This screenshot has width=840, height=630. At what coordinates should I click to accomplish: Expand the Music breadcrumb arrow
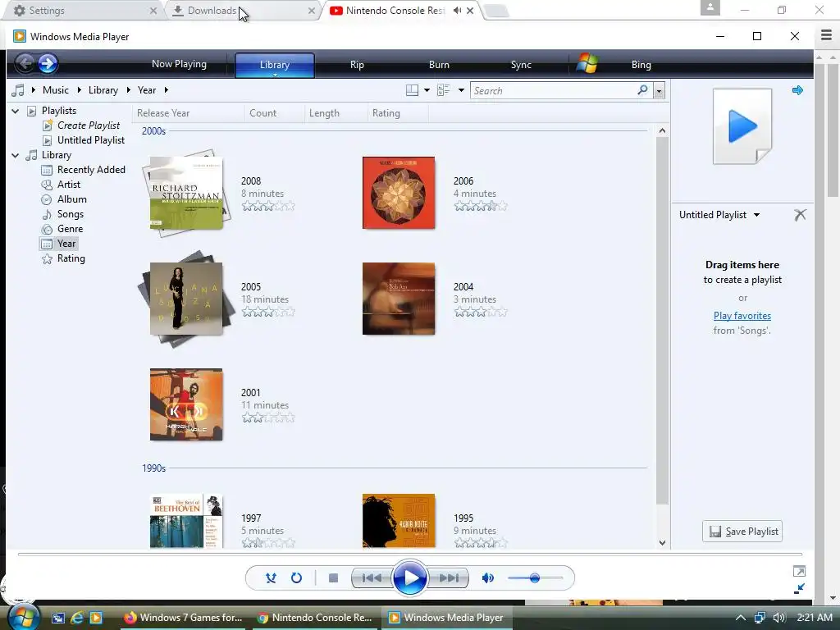coord(79,90)
